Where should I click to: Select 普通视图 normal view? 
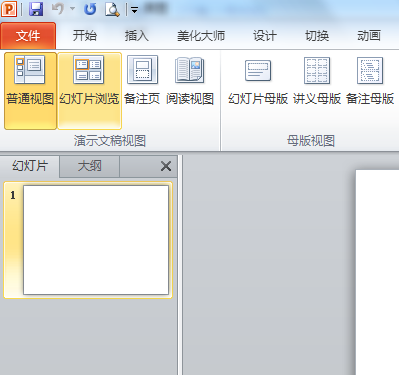(x=30, y=90)
